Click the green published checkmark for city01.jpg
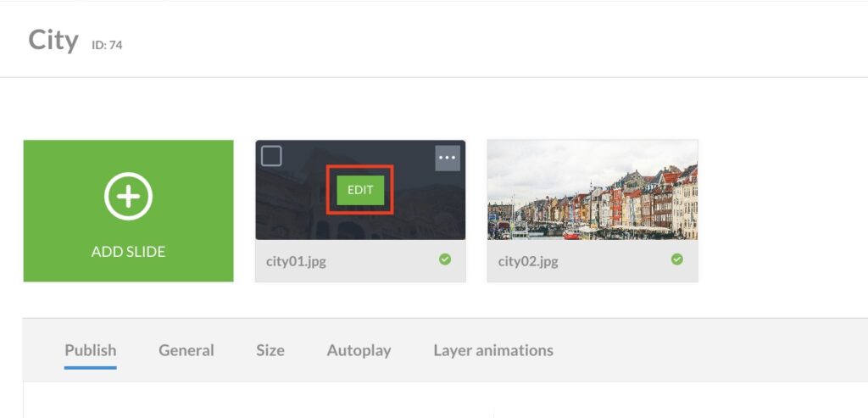 point(445,259)
